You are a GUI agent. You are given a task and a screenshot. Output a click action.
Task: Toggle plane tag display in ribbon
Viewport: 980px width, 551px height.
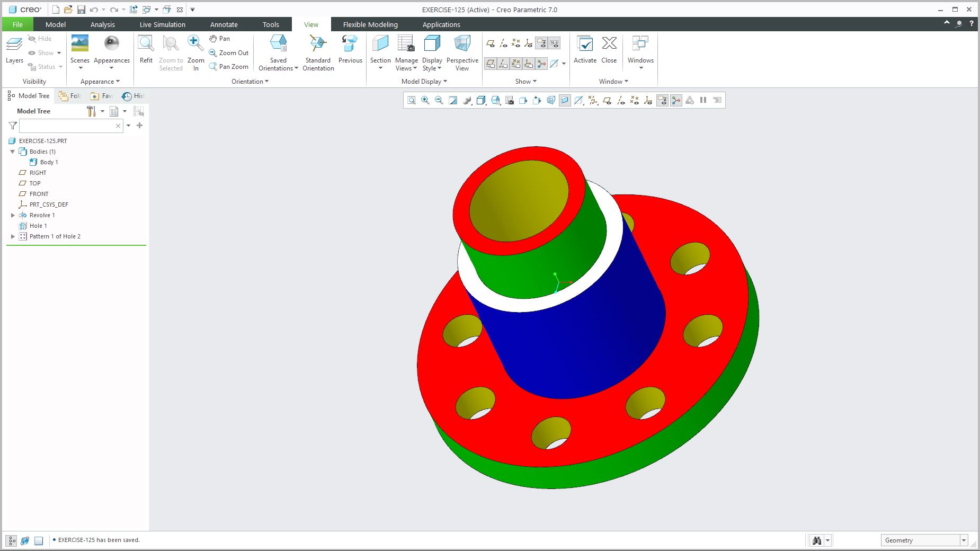pos(491,64)
